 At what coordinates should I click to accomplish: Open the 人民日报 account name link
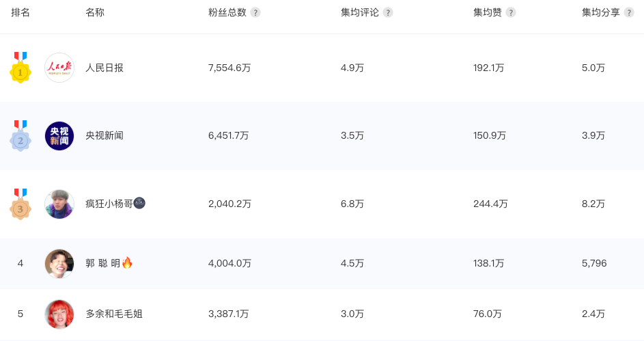(104, 68)
